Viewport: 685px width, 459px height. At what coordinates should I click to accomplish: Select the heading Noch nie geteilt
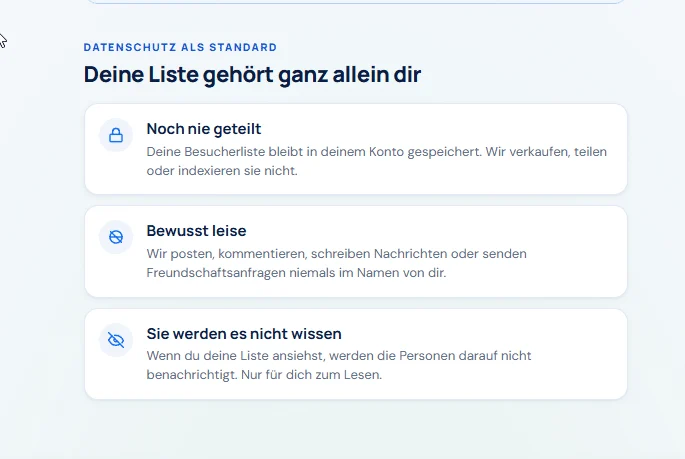204,129
